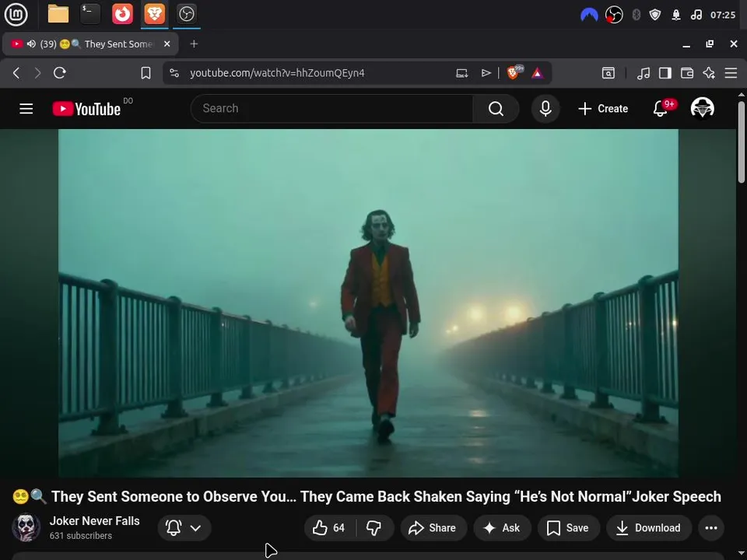Open the music note tray applet
Screen dimensions: 747x560
pyautogui.click(x=696, y=15)
